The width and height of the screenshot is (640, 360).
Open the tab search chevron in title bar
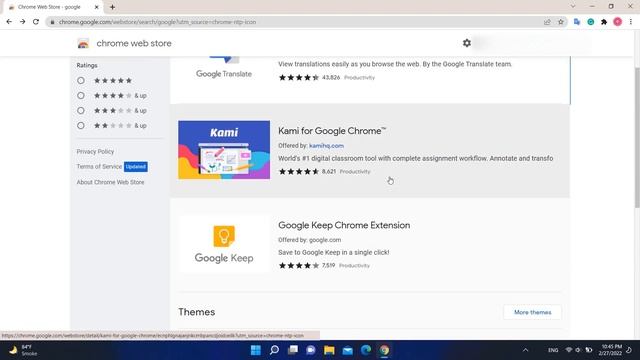(573, 7)
